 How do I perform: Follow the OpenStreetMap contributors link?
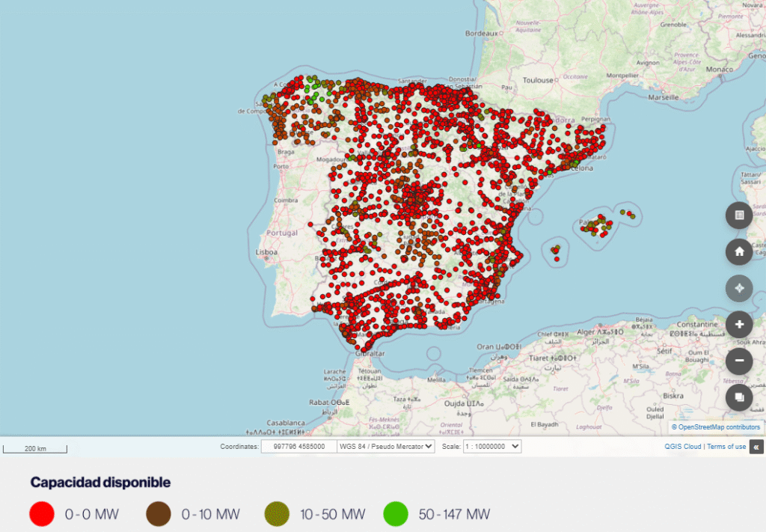719,427
